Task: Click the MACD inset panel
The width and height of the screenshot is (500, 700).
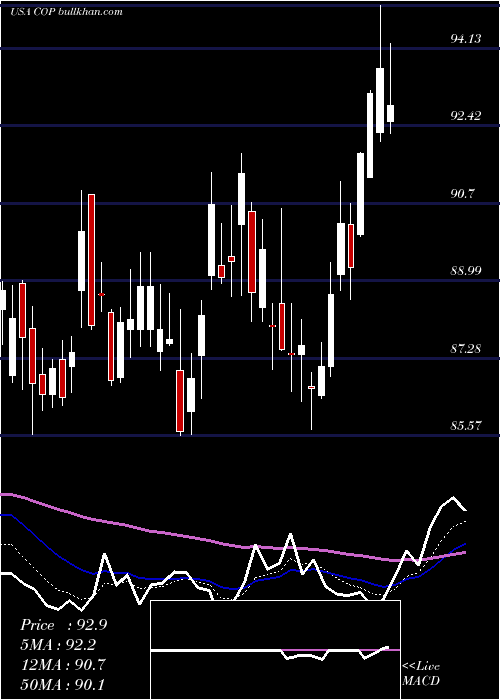Action: (x=275, y=650)
